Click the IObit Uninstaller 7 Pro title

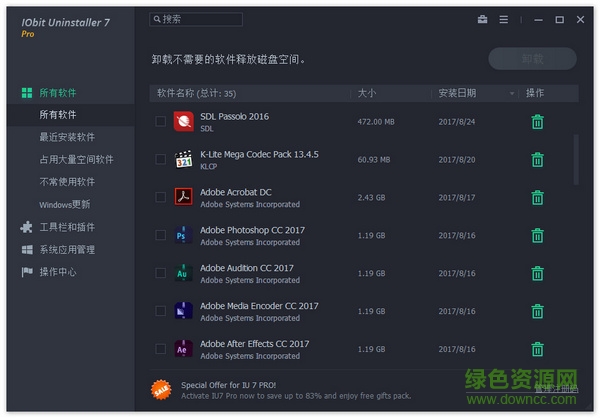point(65,27)
